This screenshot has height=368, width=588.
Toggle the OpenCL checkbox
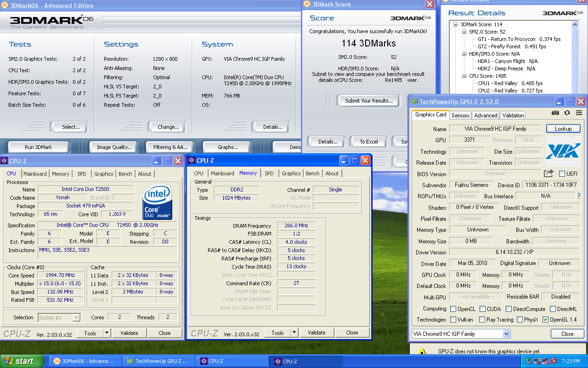(453, 309)
